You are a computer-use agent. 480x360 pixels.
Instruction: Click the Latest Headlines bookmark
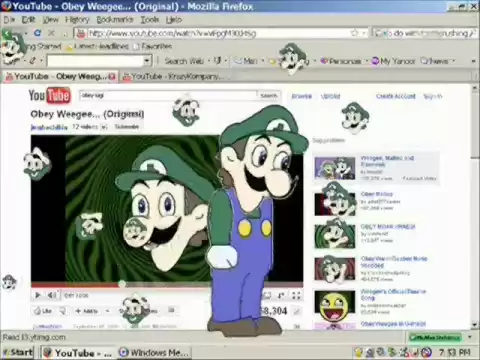(97, 47)
